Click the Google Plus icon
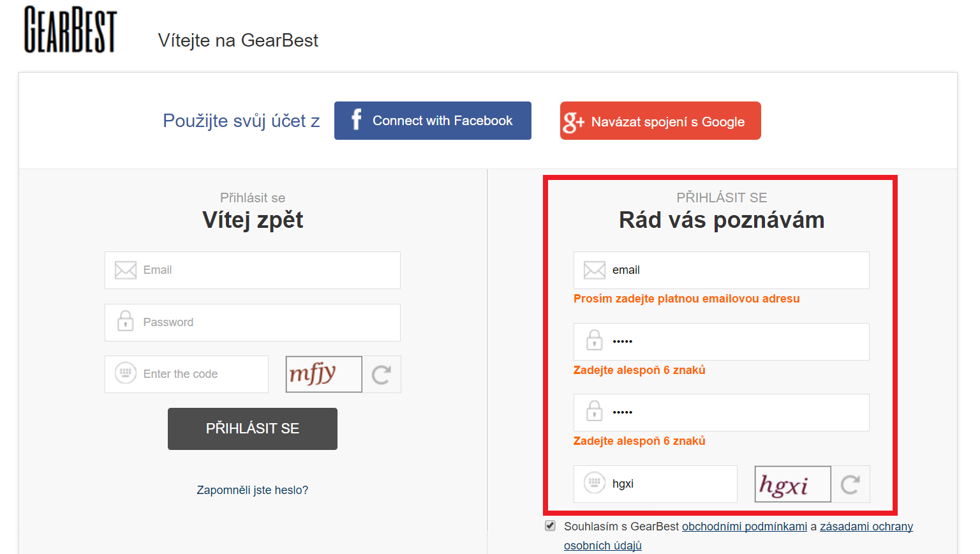Screen dimensions: 980x554 click(573, 121)
